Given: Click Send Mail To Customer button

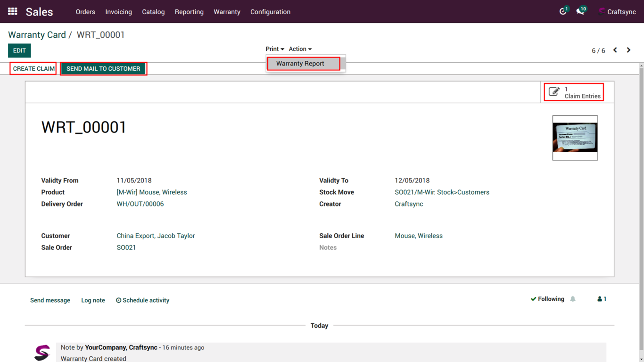Looking at the screenshot, I should pos(103,69).
